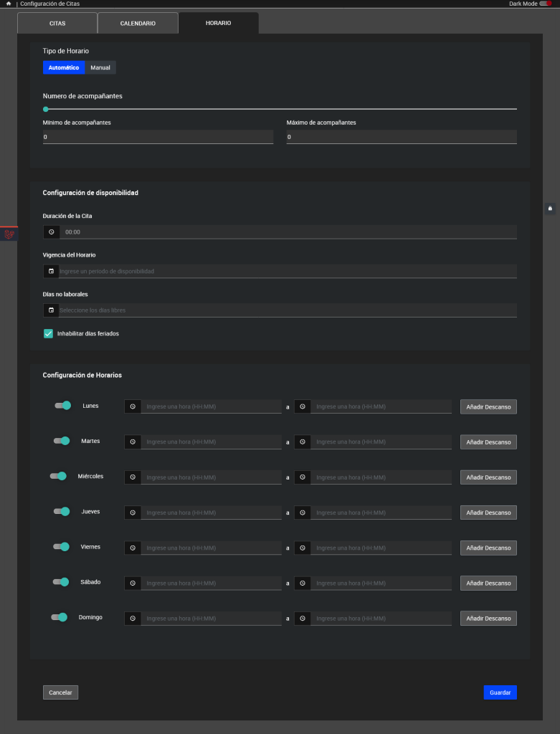Click Añadir Descanso for Jueves
Viewport: 560px width, 734px height.
click(x=488, y=513)
